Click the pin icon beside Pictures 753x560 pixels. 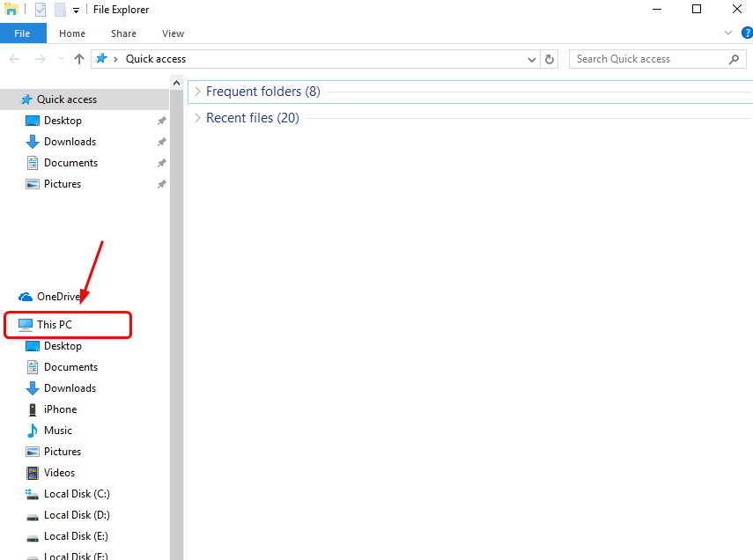(161, 184)
